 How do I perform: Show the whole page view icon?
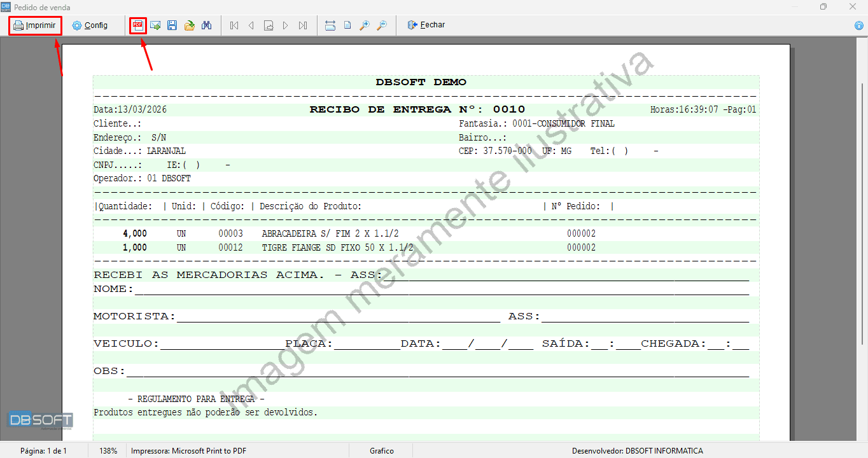tap(347, 25)
